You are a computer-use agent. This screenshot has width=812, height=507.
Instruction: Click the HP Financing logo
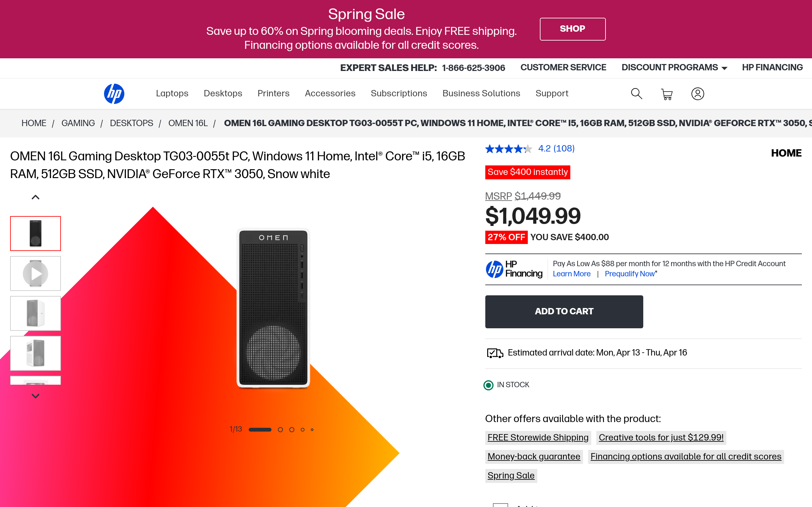[x=514, y=269]
